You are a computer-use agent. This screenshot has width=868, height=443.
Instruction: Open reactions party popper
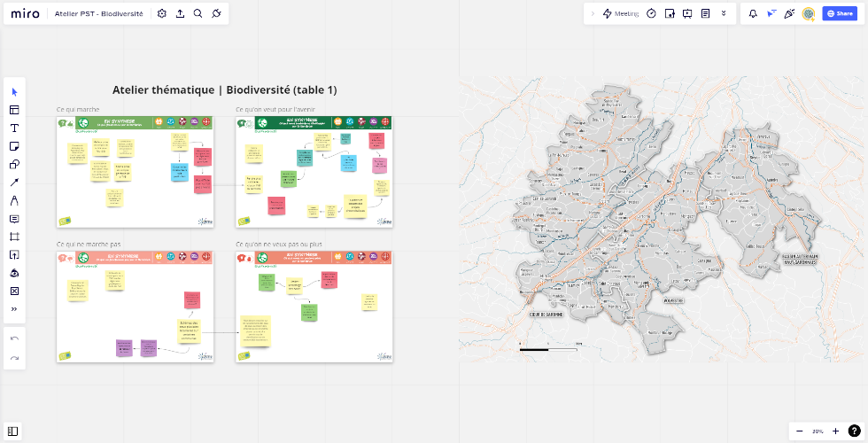(789, 14)
